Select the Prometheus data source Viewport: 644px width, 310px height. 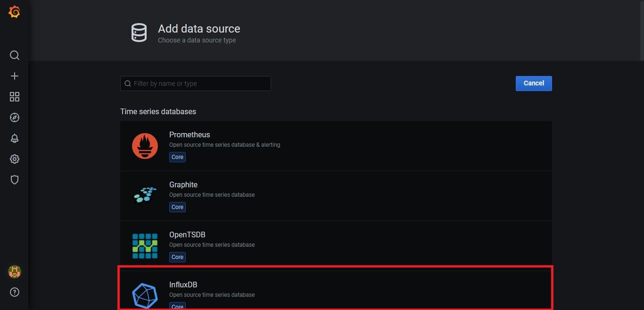point(336,146)
